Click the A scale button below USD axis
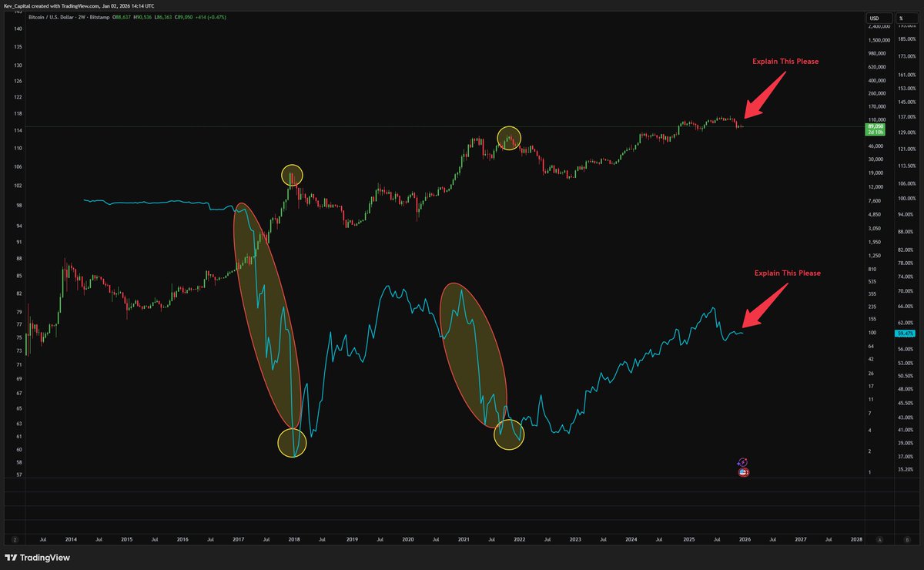The height and width of the screenshot is (570, 924). [x=879, y=539]
